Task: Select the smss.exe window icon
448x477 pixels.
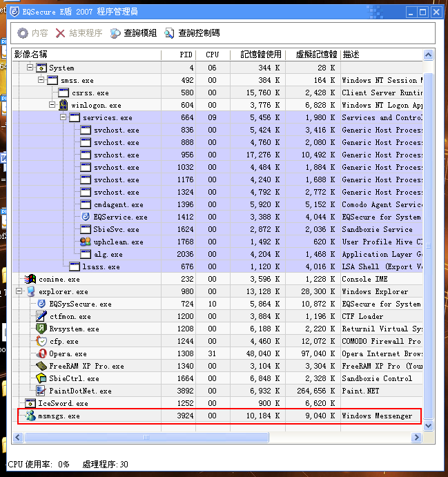Action: click(x=52, y=80)
